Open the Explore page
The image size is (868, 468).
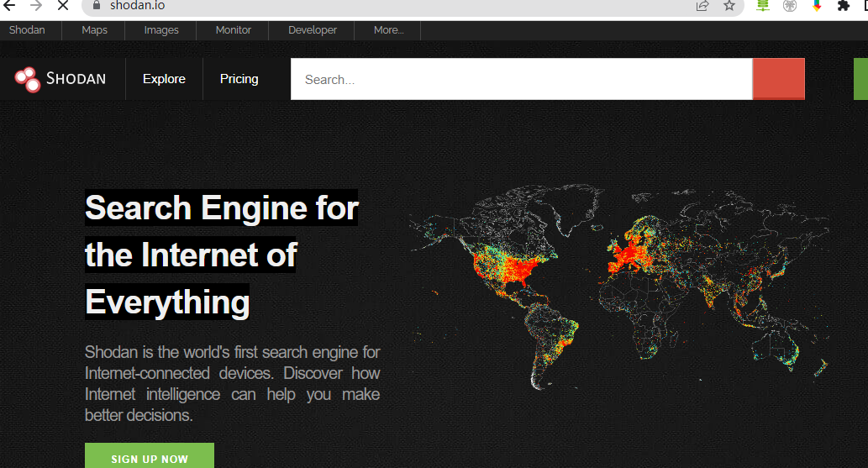point(164,79)
